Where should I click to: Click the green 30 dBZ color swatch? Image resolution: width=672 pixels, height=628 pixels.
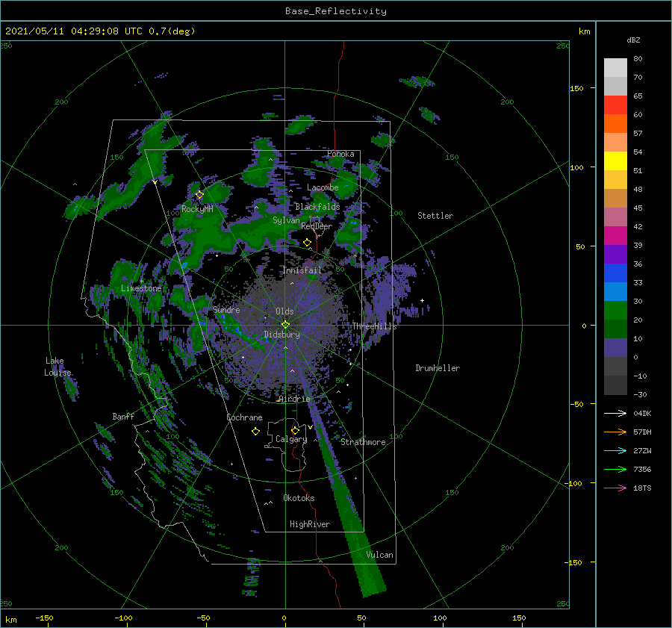[615, 311]
